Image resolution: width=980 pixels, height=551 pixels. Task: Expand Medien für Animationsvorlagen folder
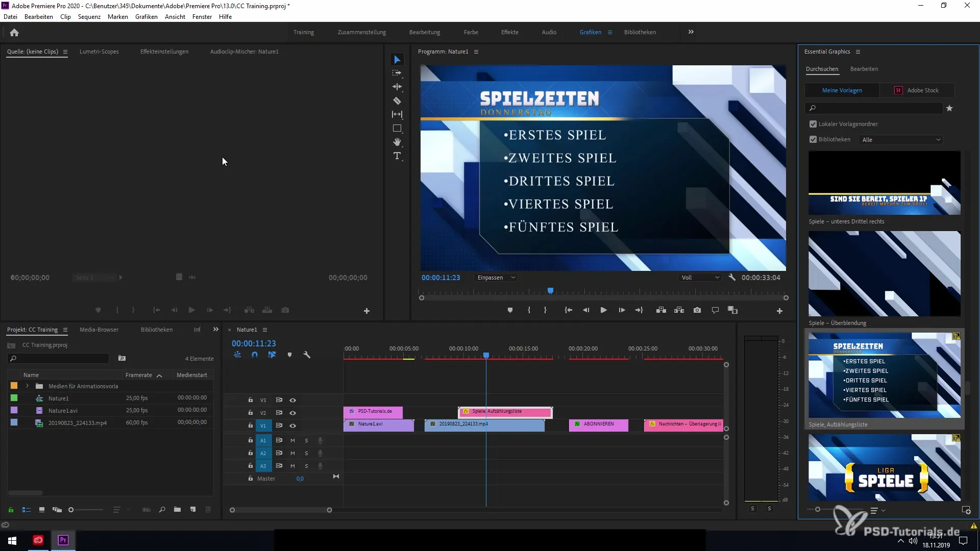[x=27, y=386]
